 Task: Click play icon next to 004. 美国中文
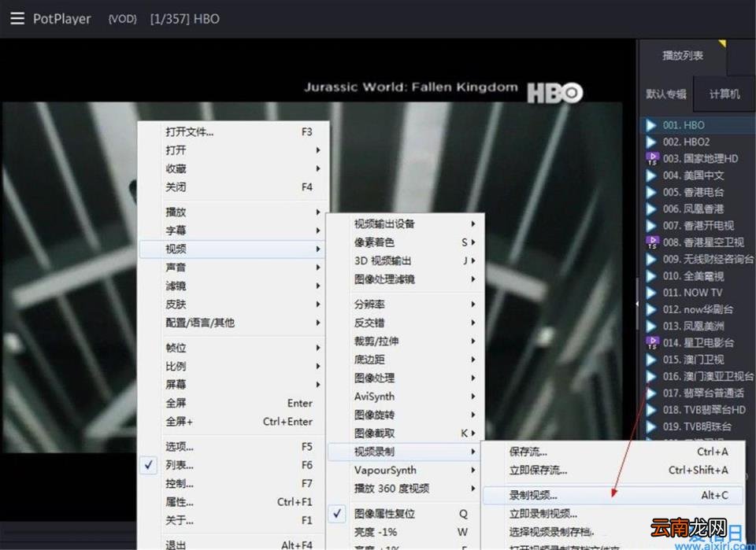point(651,175)
